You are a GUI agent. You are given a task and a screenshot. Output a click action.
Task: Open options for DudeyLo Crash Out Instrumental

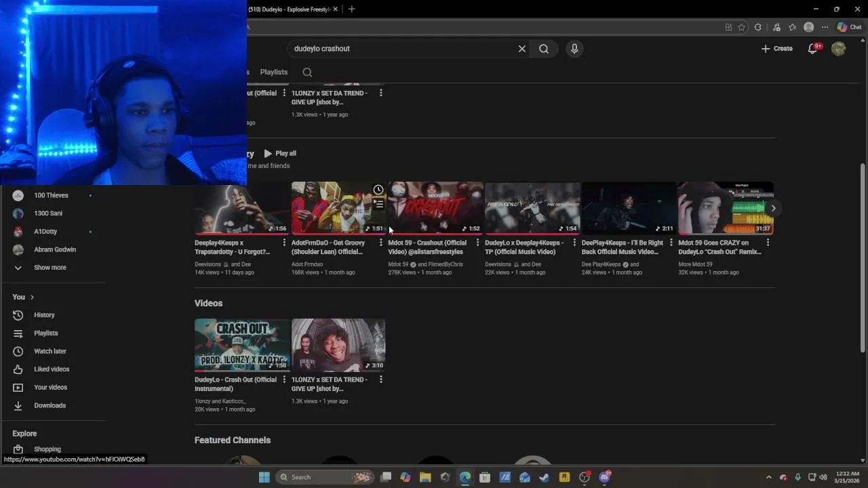tap(284, 380)
